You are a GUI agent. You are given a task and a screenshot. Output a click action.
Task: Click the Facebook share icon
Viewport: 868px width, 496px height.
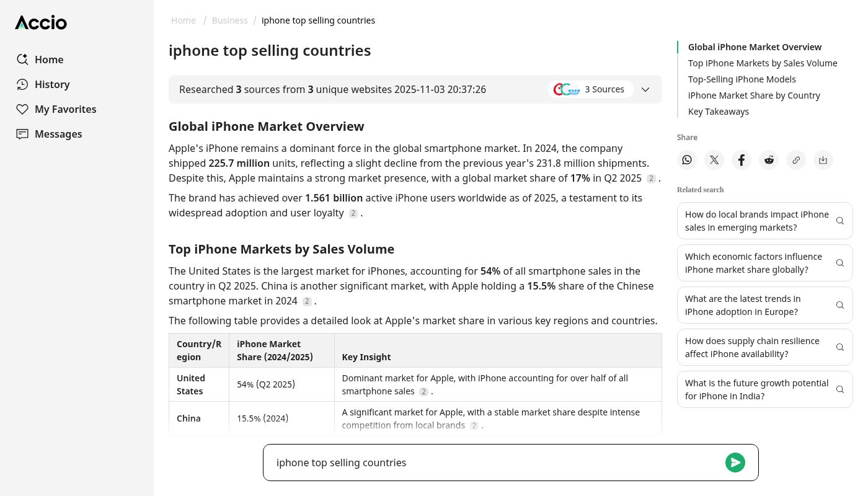point(742,160)
